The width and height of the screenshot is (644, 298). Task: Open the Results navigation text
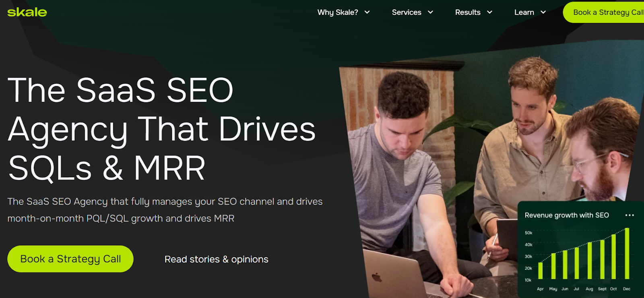click(468, 12)
